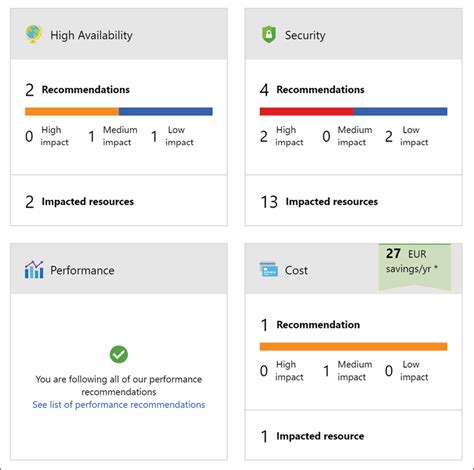The height and width of the screenshot is (470, 474).
Task: Select 4 Recommendations in Security tile
Action: (x=312, y=90)
